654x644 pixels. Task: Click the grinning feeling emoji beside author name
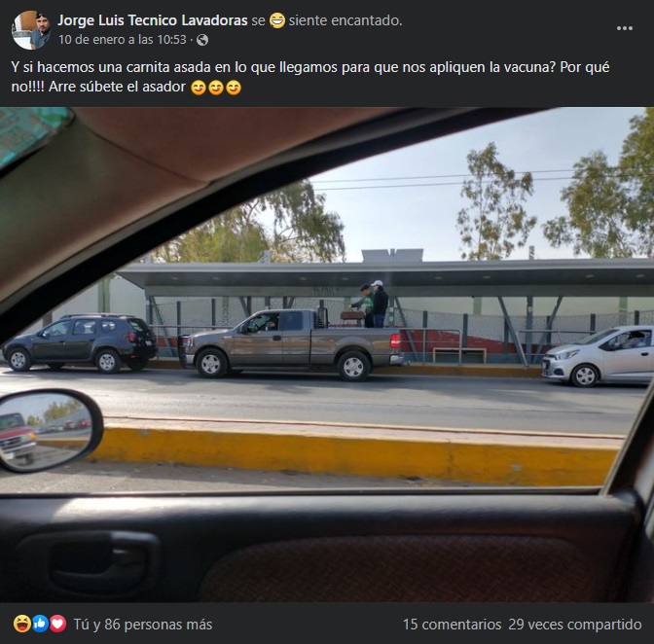point(277,20)
